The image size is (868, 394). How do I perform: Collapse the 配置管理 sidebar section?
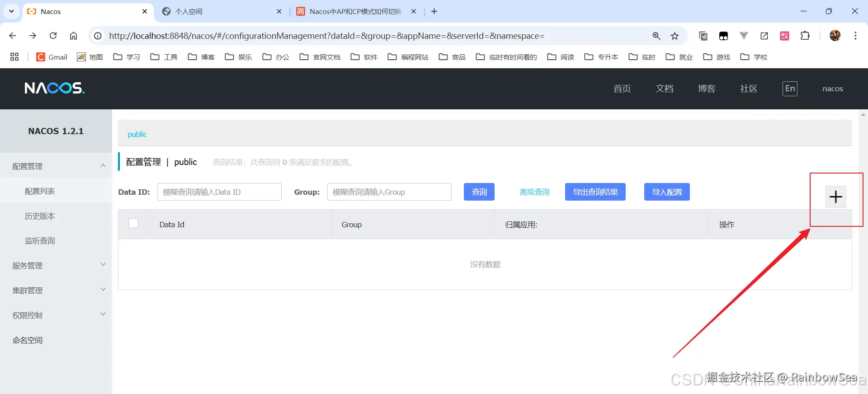tap(56, 166)
